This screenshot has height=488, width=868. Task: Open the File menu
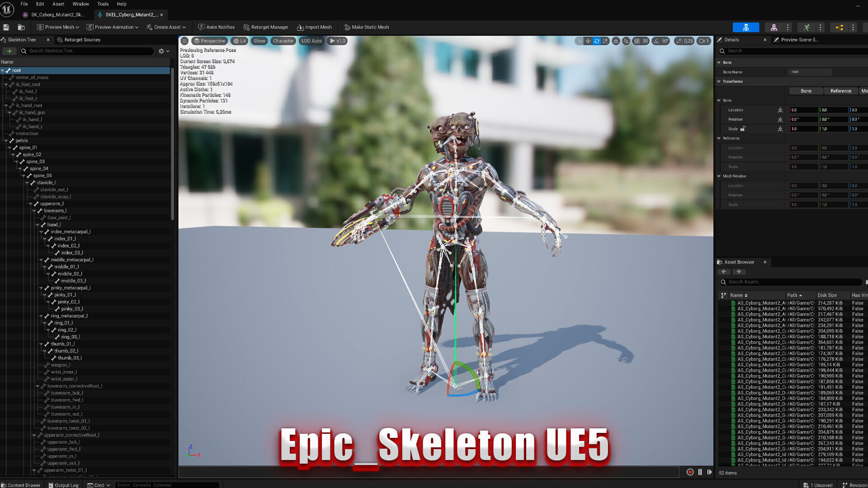tap(24, 4)
